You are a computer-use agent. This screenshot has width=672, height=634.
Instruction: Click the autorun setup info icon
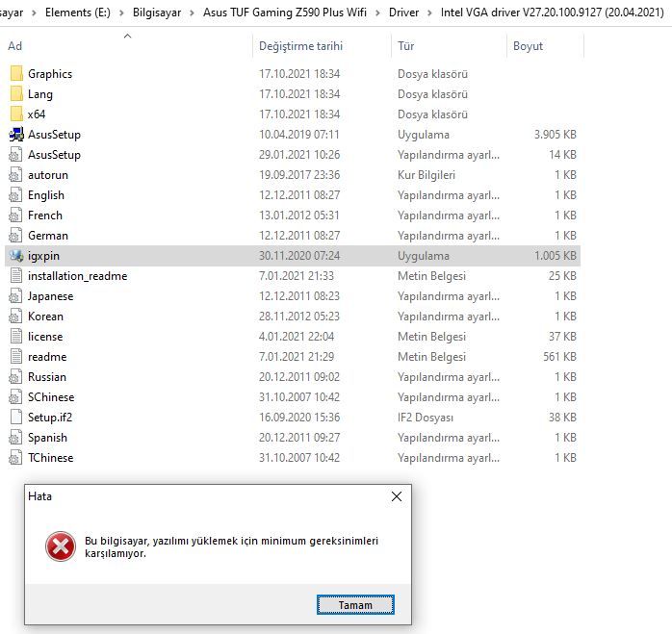tap(15, 175)
